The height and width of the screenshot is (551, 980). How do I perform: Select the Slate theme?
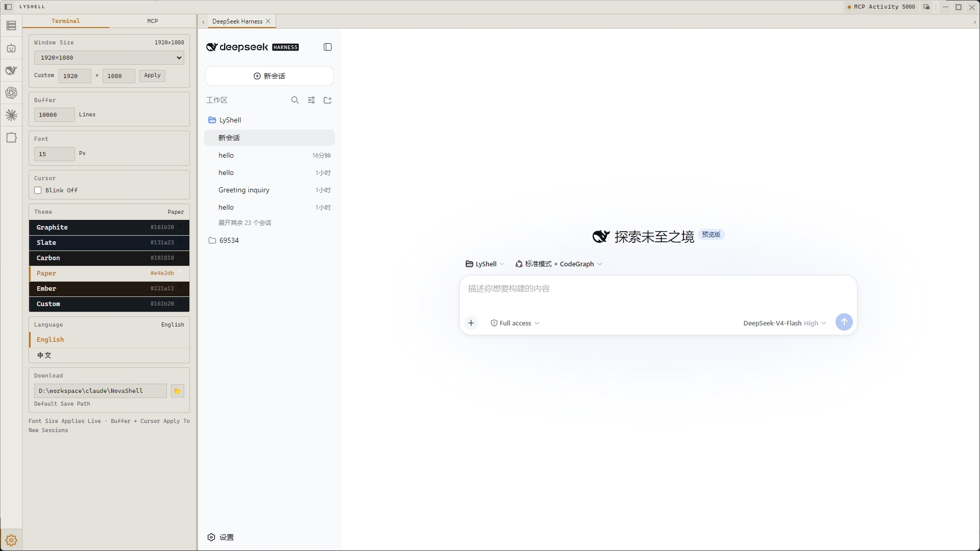coord(109,243)
